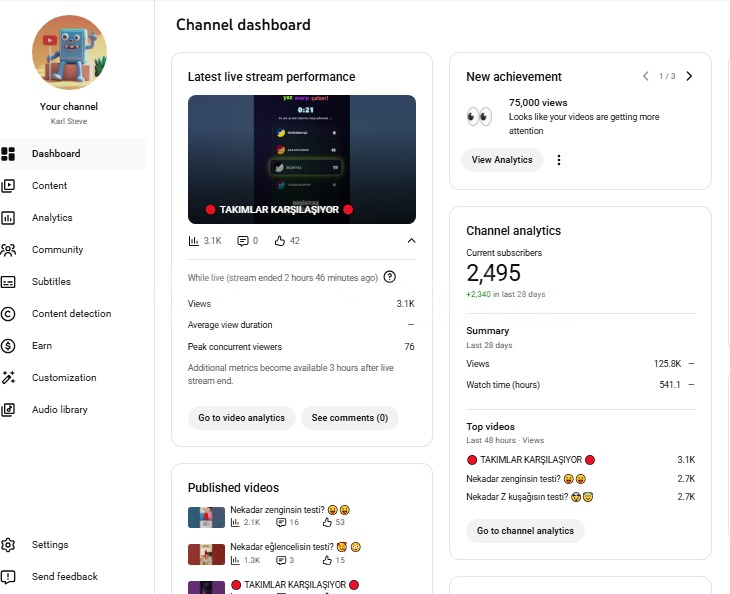Viewport: 730px width, 594px height.
Task: Click the Content icon in sidebar
Action: pos(9,186)
